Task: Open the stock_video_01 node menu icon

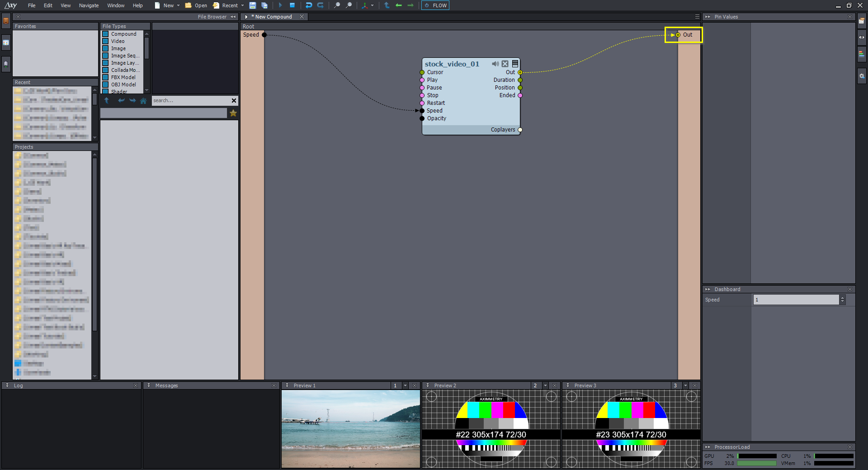Action: (515, 64)
